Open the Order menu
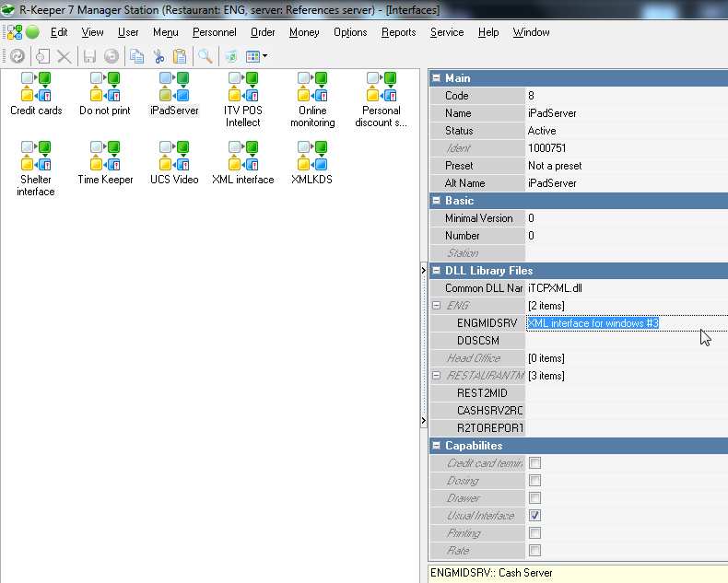 click(263, 32)
